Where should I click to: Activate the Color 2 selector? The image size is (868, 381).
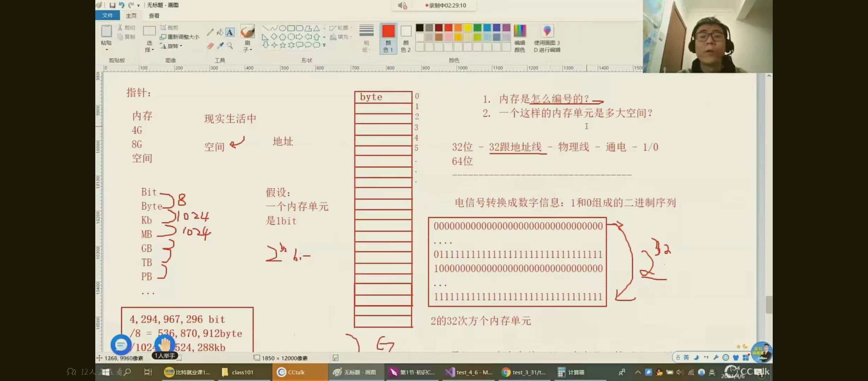(406, 38)
